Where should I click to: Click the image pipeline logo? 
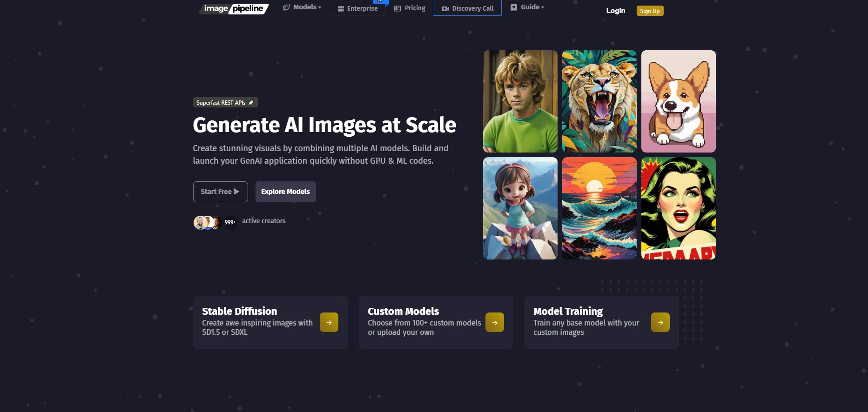234,9
